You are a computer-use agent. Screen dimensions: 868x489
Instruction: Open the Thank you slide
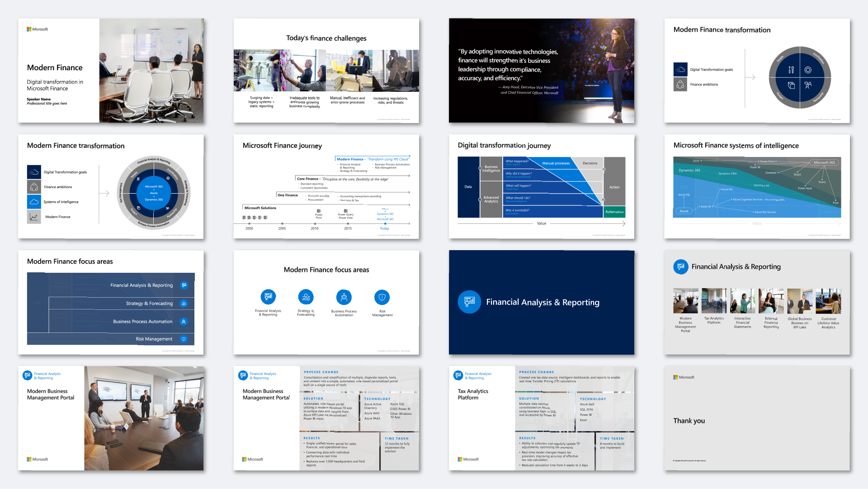coord(757,418)
